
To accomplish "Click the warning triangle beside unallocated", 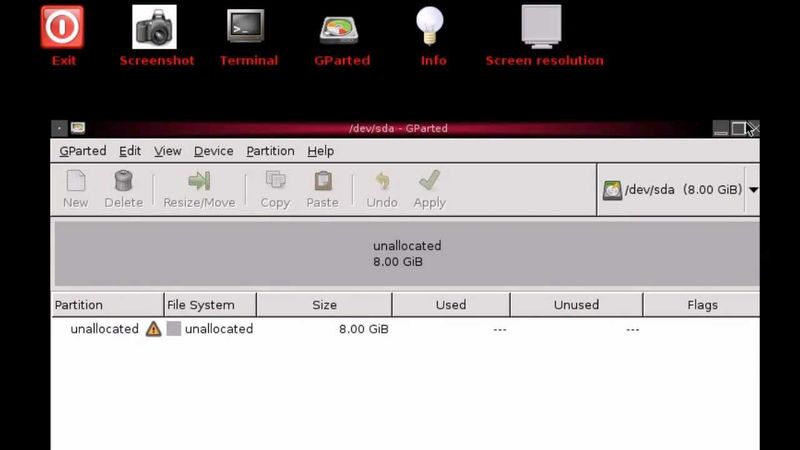I will coord(153,329).
